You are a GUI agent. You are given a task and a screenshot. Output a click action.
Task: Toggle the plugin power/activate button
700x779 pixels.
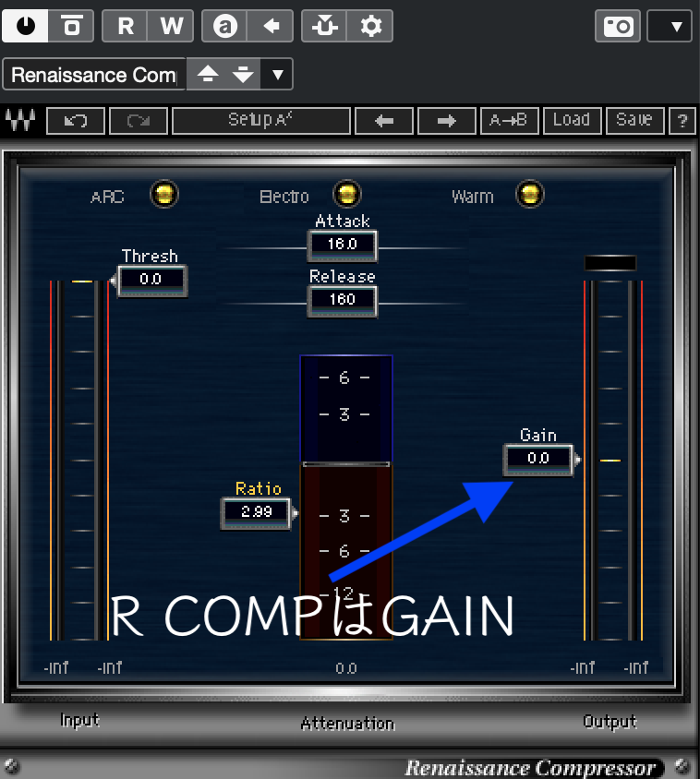[x=25, y=25]
